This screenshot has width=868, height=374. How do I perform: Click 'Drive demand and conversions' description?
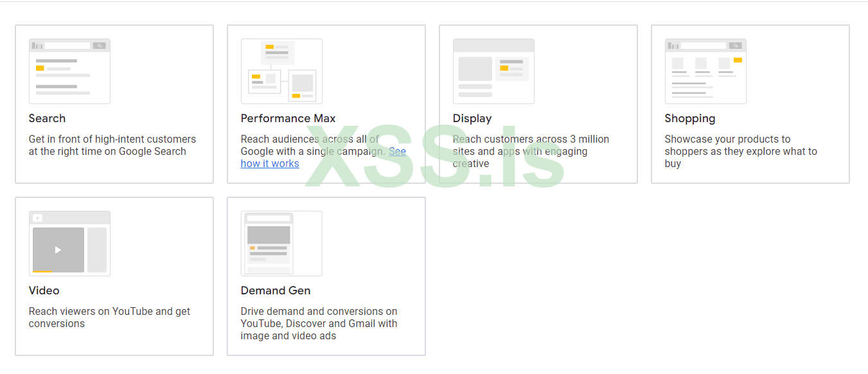319,323
